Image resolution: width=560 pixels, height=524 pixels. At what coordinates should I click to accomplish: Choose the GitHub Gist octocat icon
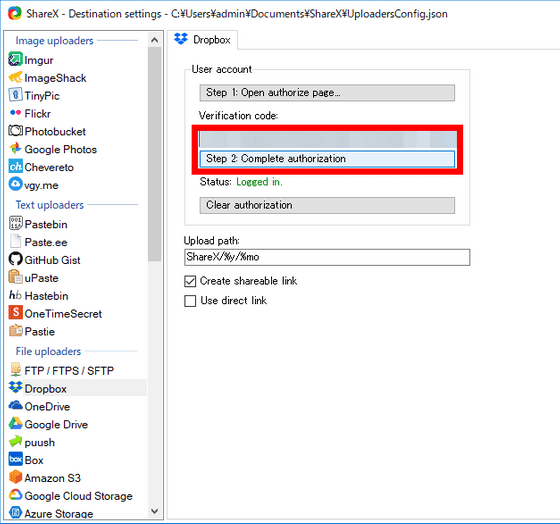coord(15,259)
